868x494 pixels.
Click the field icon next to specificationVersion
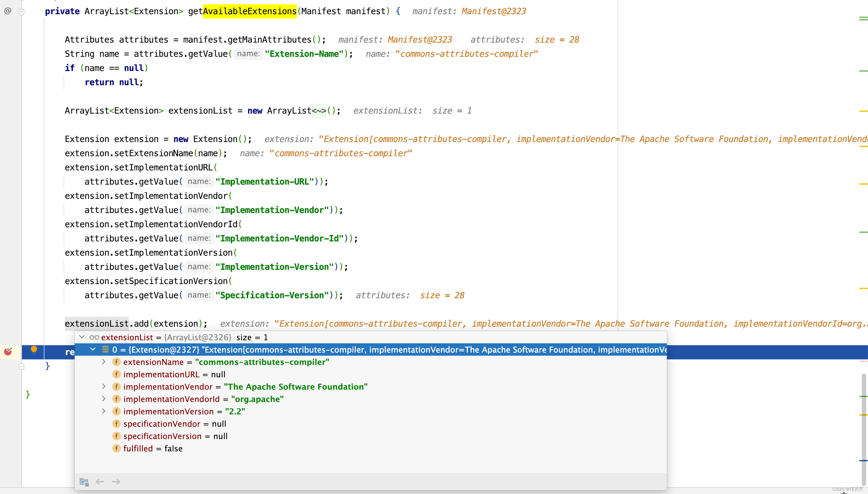click(x=116, y=436)
